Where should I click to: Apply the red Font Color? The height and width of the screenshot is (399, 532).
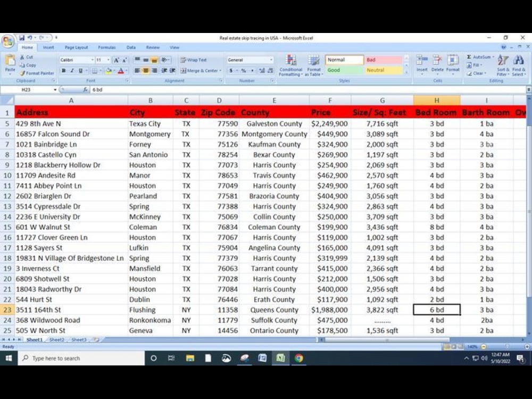(x=121, y=71)
